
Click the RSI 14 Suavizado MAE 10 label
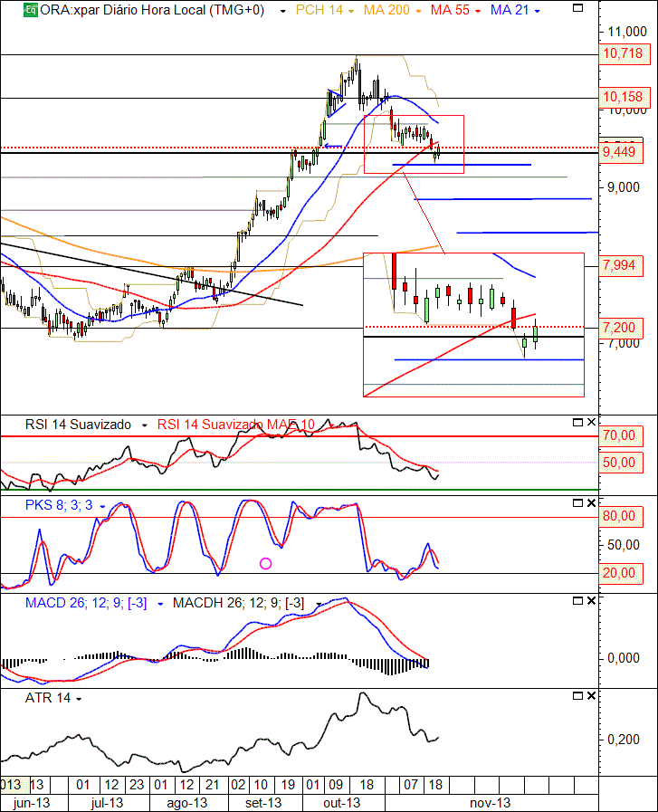click(236, 425)
